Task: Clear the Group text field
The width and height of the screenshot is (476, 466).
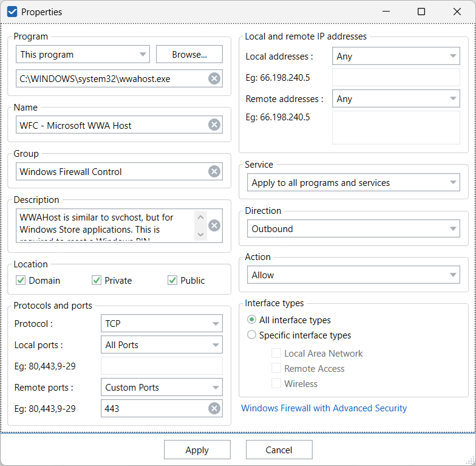Action: click(x=214, y=171)
